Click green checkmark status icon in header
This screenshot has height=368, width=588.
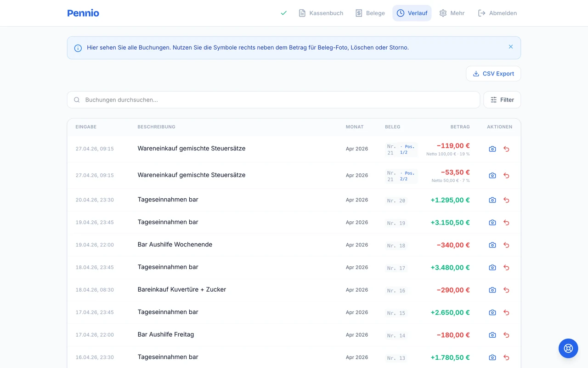pyautogui.click(x=283, y=13)
